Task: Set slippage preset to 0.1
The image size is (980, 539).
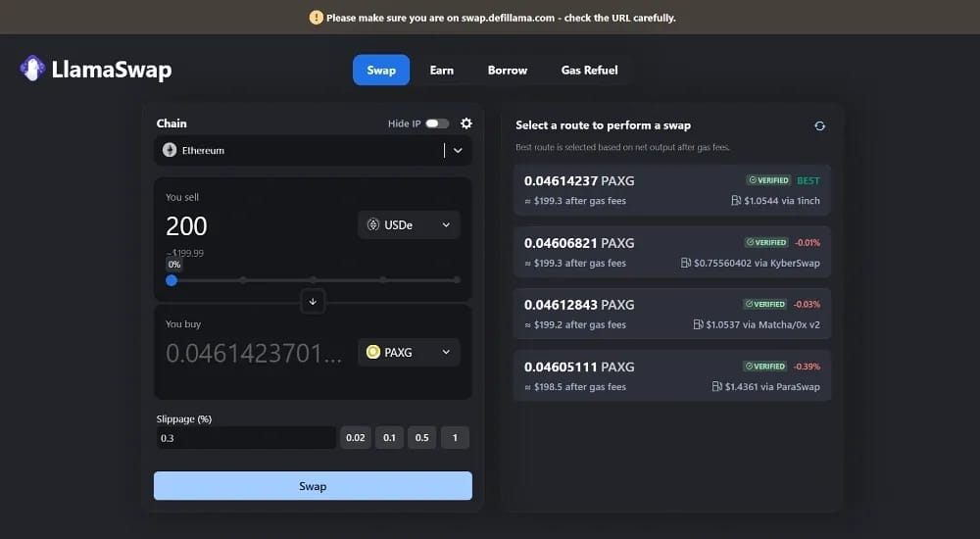Action: (x=389, y=438)
